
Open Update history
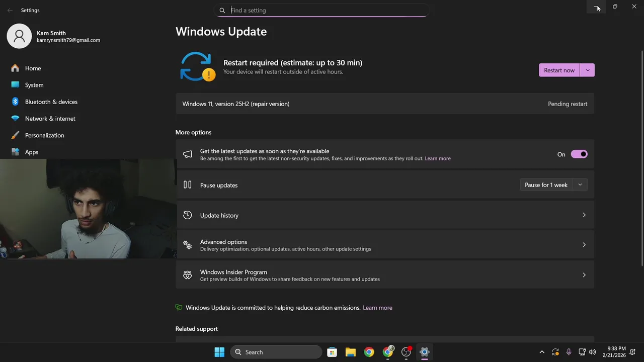[x=385, y=215]
